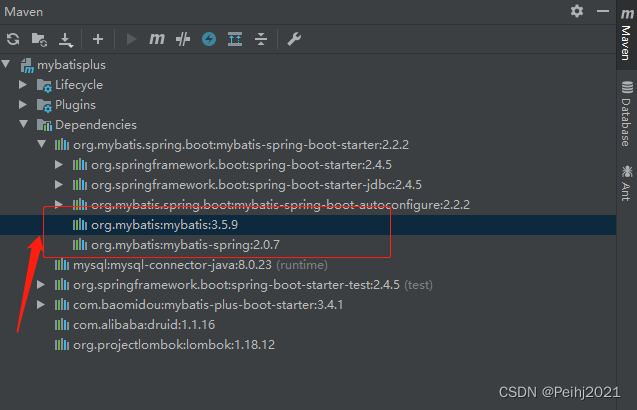Screen dimensions: 637x410
Task: Select mybatis-spring-boot-starter:2.2.2 text
Action: (x=241, y=145)
